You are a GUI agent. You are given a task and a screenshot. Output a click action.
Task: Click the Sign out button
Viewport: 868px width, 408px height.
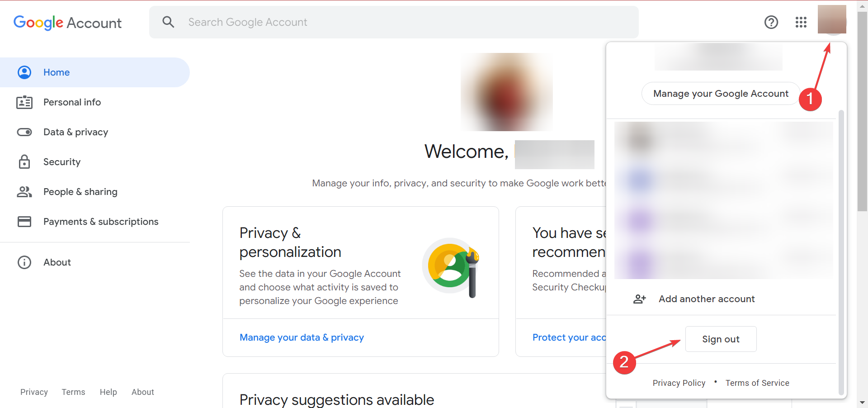click(721, 339)
